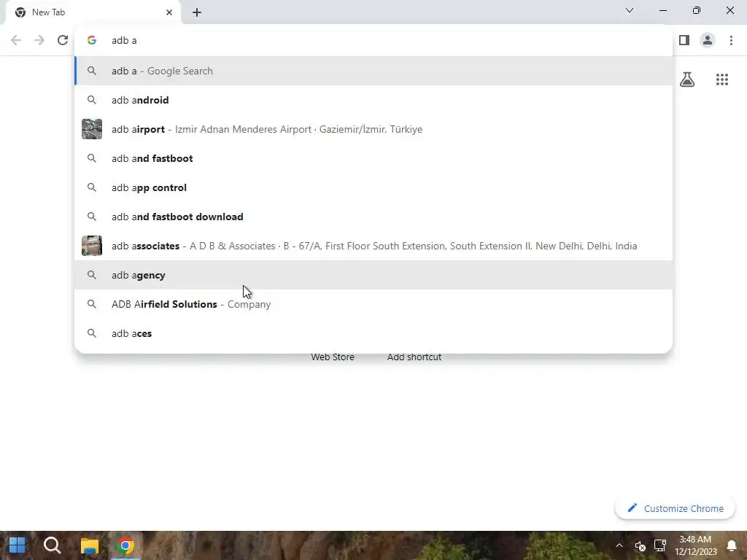The height and width of the screenshot is (560, 747).
Task: Close the New Tab tab
Action: pos(169,12)
